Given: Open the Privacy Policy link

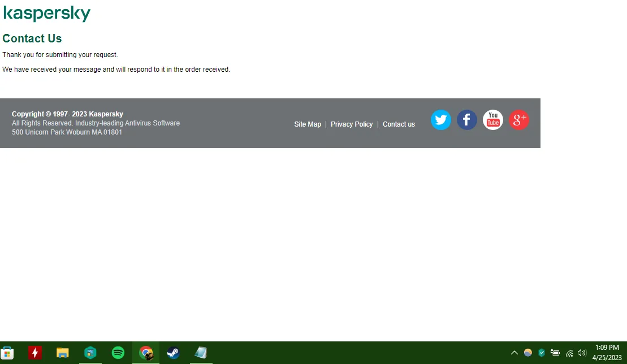Looking at the screenshot, I should click(352, 124).
